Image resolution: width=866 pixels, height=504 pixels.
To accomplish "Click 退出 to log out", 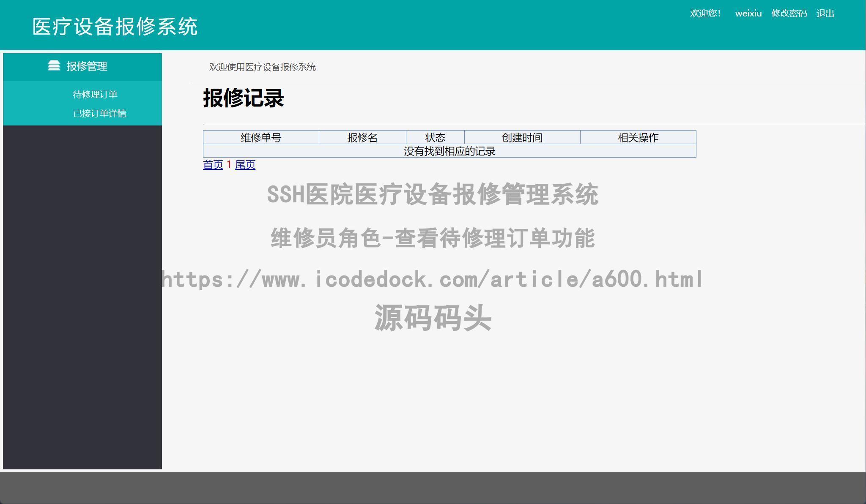I will coord(825,13).
